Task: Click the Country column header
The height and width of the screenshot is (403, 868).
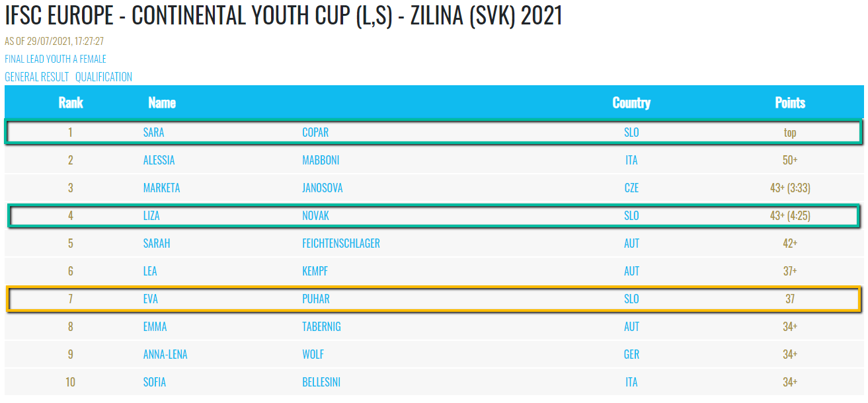Action: point(631,102)
